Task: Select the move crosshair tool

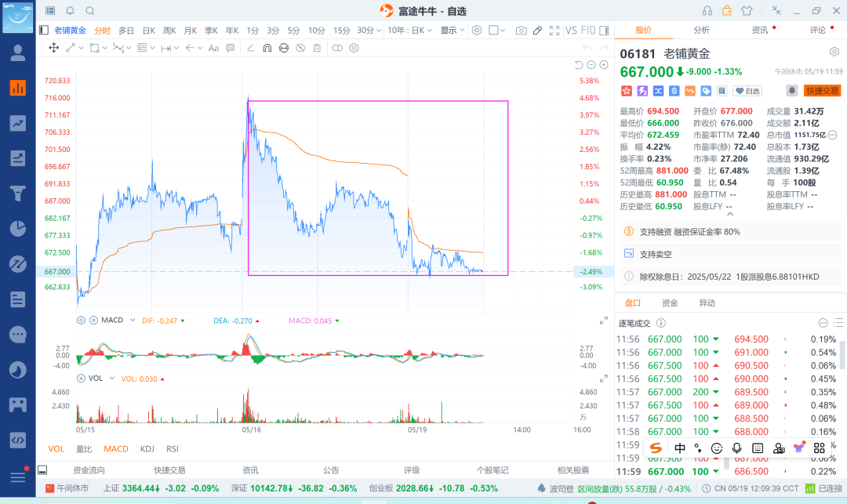Action: click(x=54, y=48)
